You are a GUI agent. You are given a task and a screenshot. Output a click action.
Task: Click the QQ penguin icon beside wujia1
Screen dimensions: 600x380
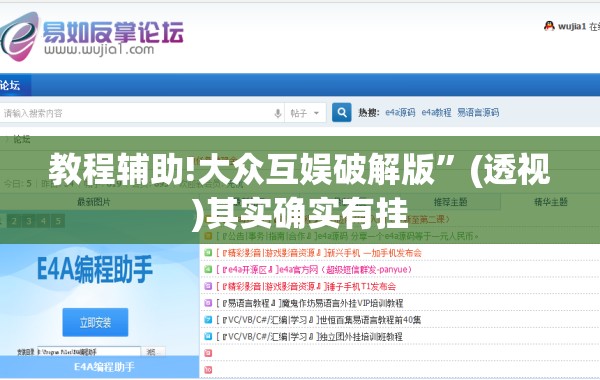tap(549, 26)
